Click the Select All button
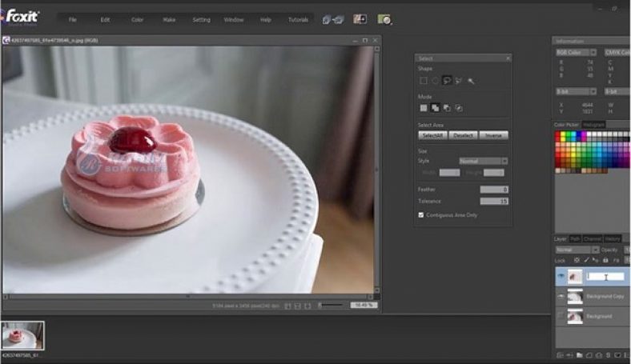Image resolution: width=631 pixels, height=364 pixels. pyautogui.click(x=432, y=135)
